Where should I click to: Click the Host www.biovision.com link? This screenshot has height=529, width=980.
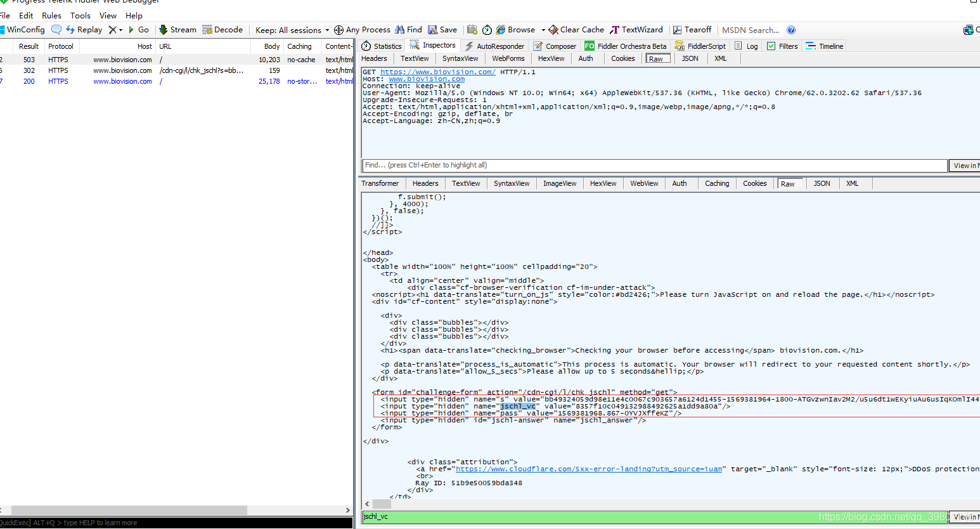427,79
